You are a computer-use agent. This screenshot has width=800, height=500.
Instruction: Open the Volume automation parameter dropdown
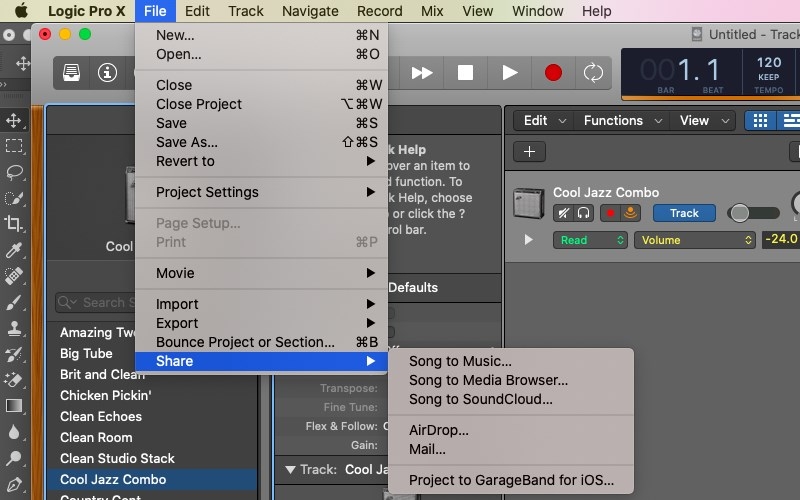696,240
